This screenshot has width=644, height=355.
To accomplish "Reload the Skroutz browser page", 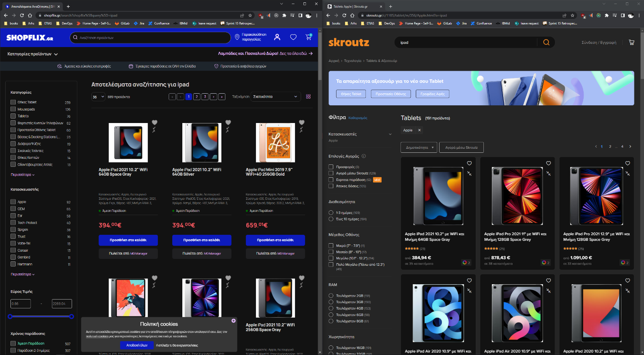I will pyautogui.click(x=344, y=15).
